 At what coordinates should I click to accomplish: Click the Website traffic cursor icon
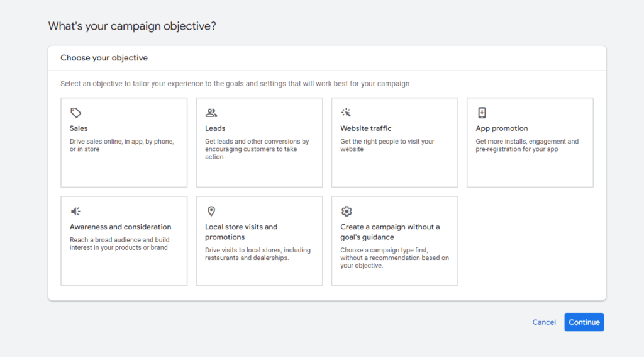[x=347, y=113]
